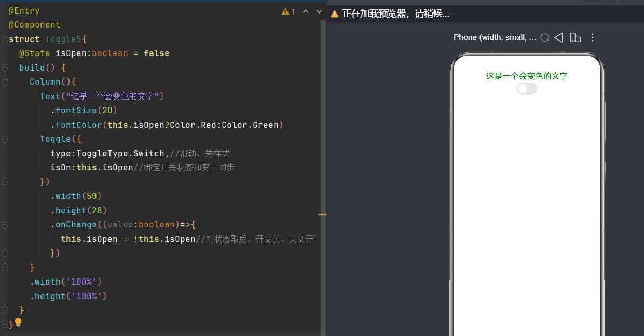This screenshot has height=336, width=644.
Task: Click the warning count indicator in the editor
Action: click(x=289, y=11)
